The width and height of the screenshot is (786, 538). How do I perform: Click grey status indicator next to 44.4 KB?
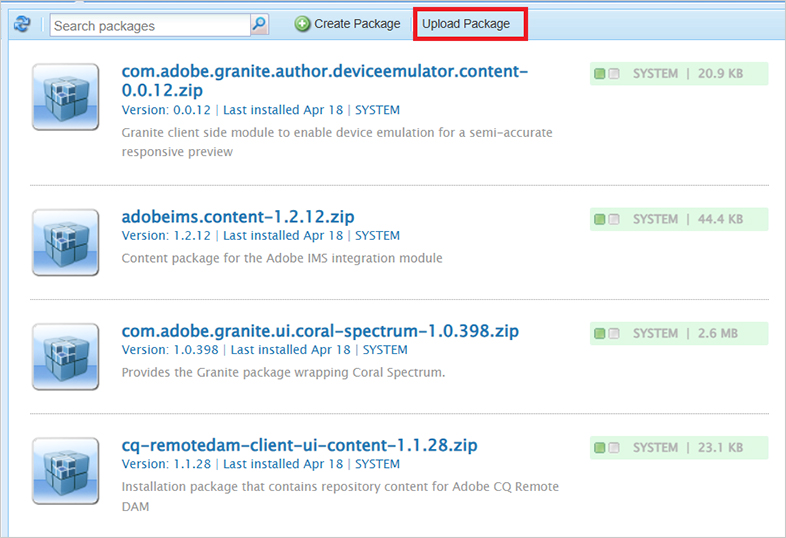(x=614, y=219)
